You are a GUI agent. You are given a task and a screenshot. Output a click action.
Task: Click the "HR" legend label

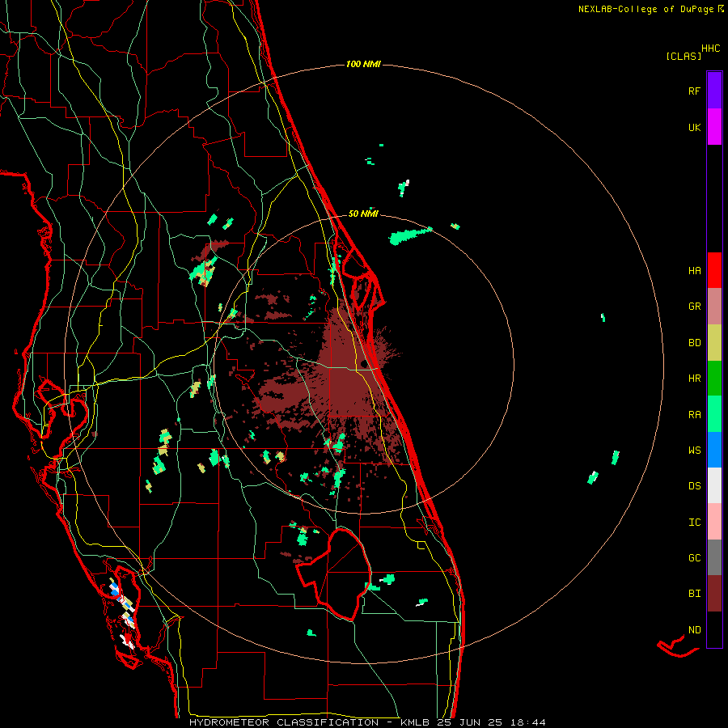pos(694,379)
